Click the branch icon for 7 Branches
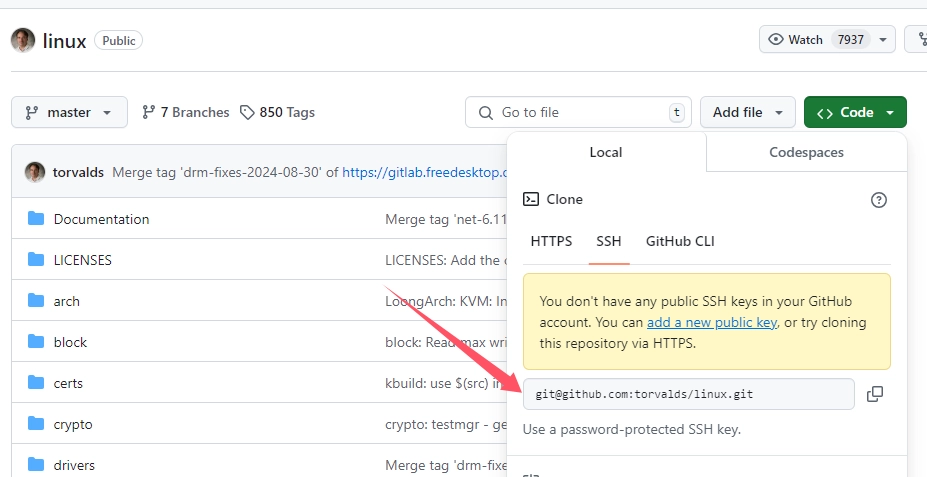 click(x=149, y=113)
